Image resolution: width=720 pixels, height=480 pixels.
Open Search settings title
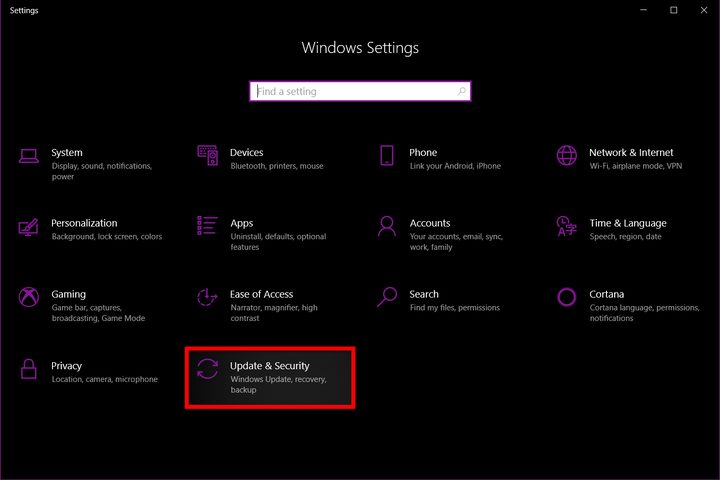[424, 294]
